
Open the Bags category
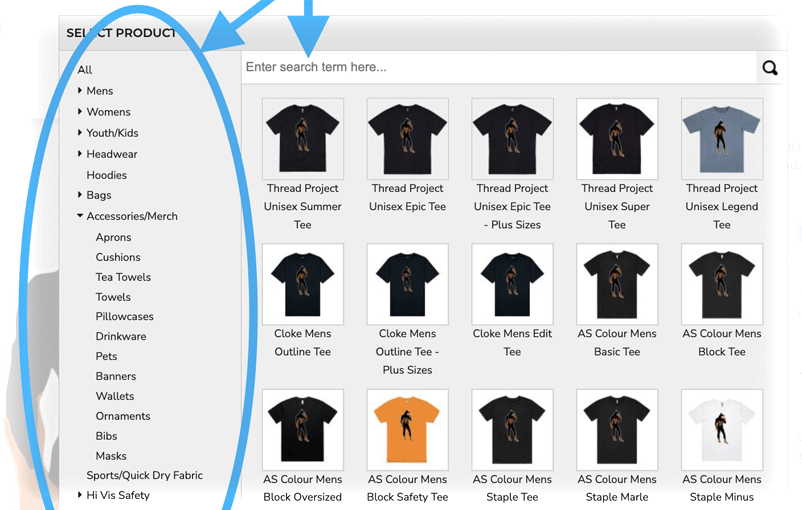pos(99,195)
